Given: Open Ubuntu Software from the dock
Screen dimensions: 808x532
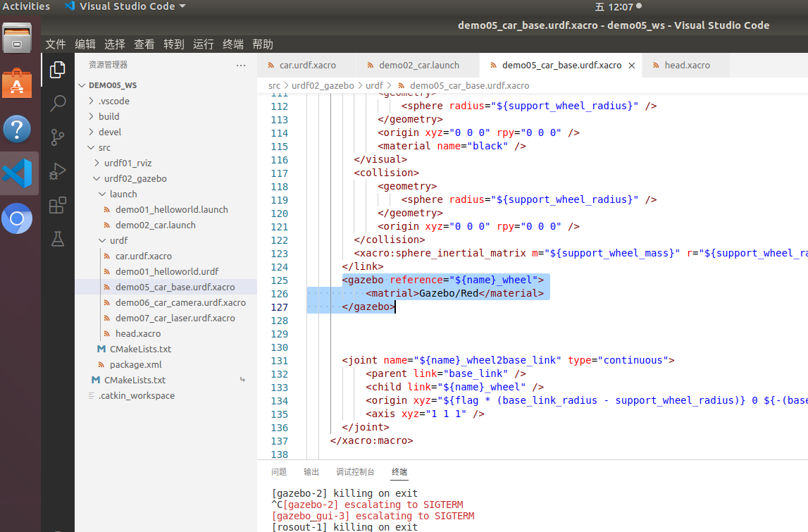Looking at the screenshot, I should 17,83.
